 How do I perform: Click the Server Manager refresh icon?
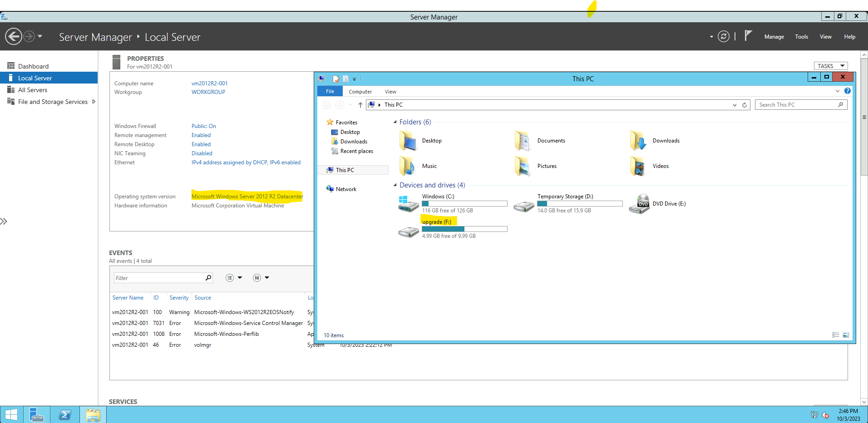724,36
